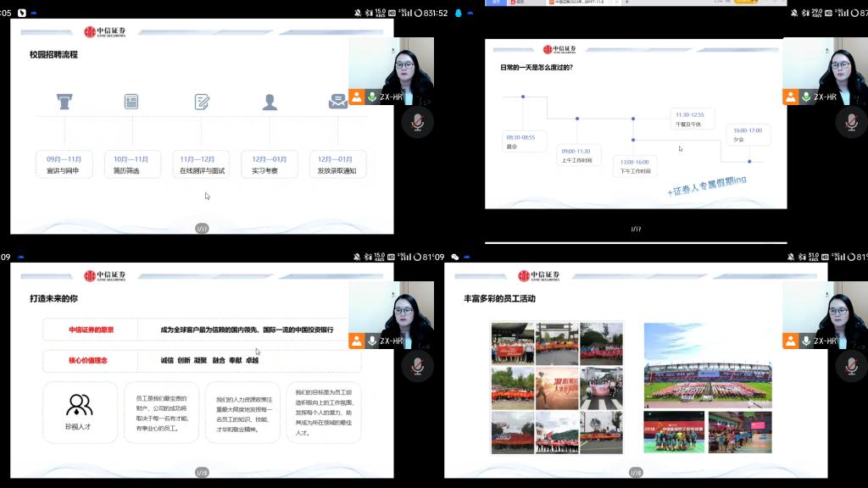The image size is (868, 488).
Task: Click the person icon above 实习考察
Action: pos(270,102)
